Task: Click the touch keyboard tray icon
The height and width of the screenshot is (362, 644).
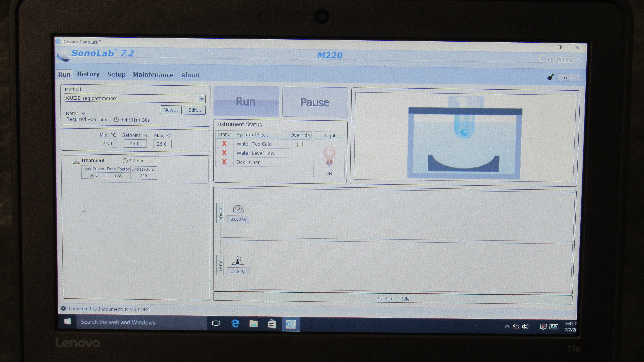Action: click(554, 327)
